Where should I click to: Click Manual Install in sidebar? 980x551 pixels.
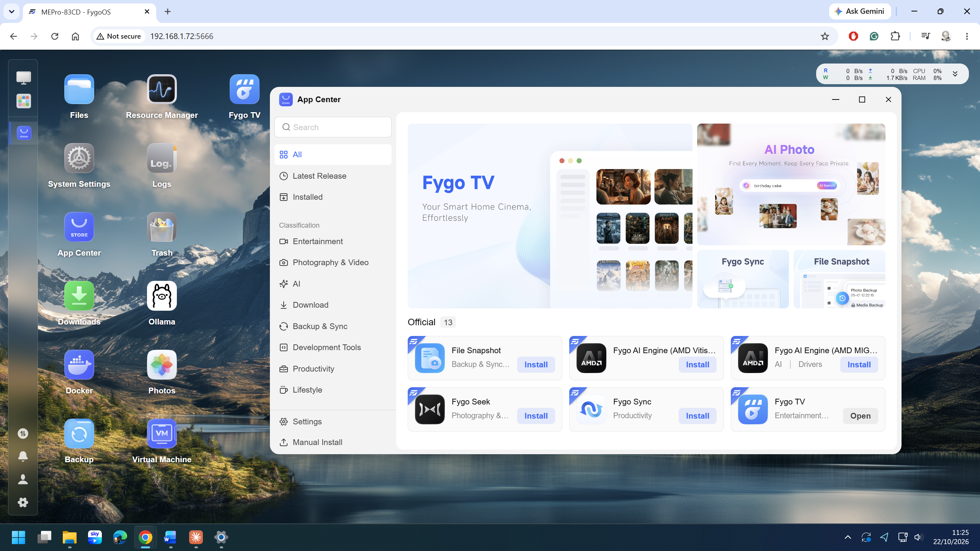coord(333,442)
